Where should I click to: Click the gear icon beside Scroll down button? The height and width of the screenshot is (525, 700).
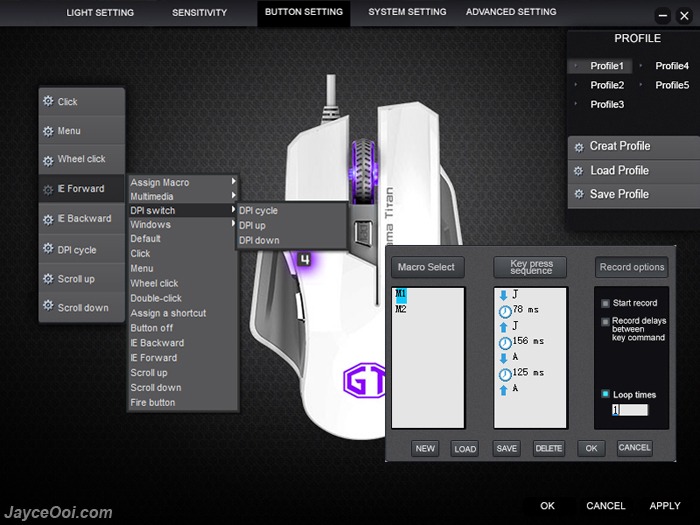(x=48, y=306)
